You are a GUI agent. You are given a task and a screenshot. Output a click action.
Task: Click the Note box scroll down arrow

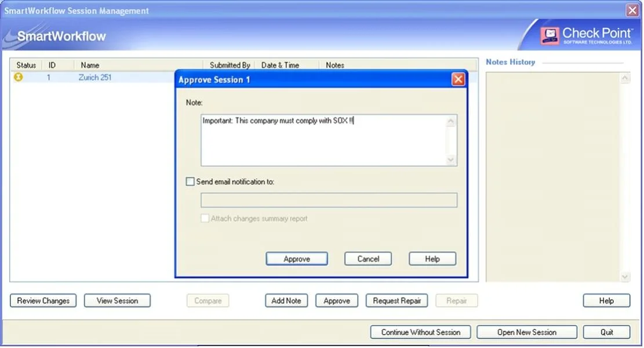point(451,160)
